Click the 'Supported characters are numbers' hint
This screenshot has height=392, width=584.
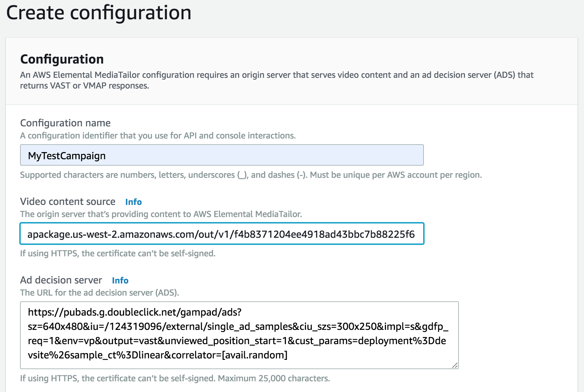[251, 175]
